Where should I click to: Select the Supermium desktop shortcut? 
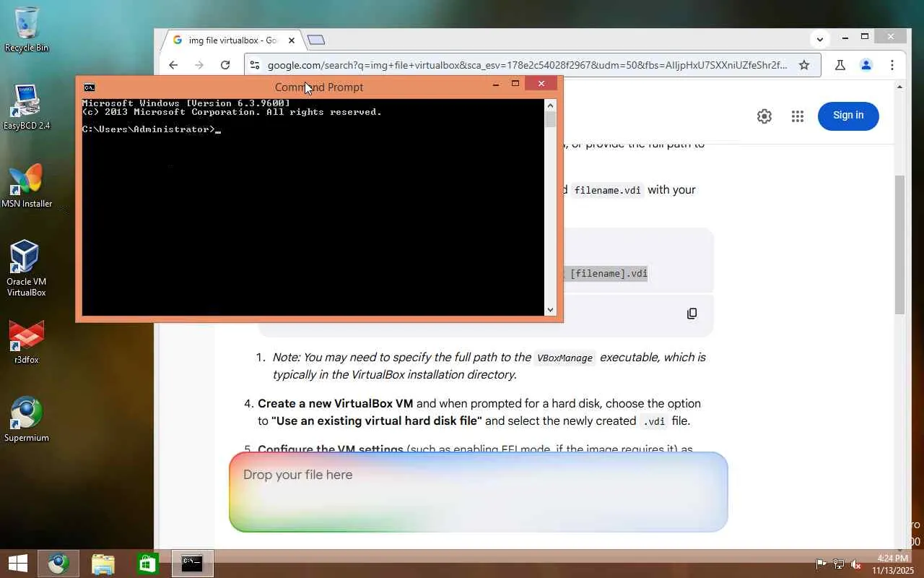[x=27, y=419]
